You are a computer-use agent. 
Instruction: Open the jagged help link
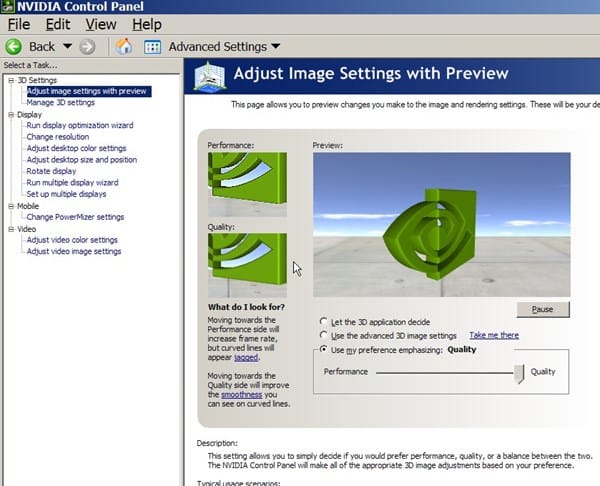click(x=246, y=357)
